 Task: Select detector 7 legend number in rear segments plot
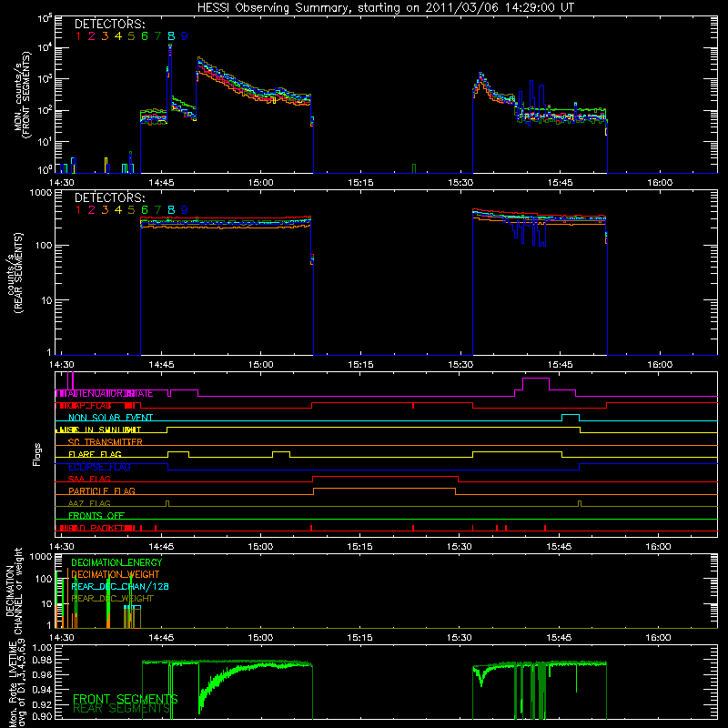click(157, 210)
